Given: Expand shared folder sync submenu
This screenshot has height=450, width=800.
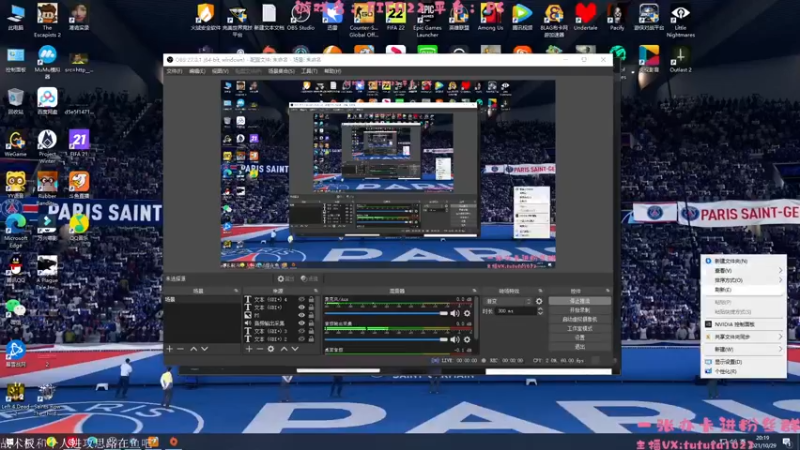Looking at the screenshot, I should click(743, 337).
